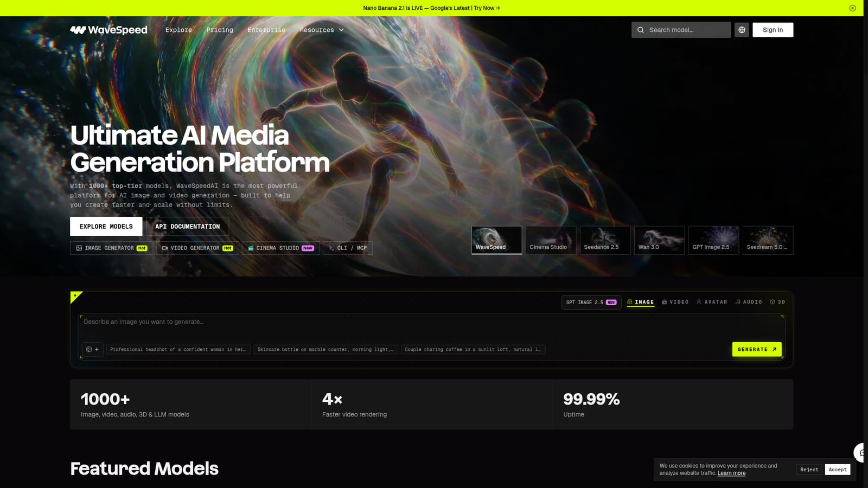Click the Sign In button
Viewport: 868px width, 488px height.
773,30
